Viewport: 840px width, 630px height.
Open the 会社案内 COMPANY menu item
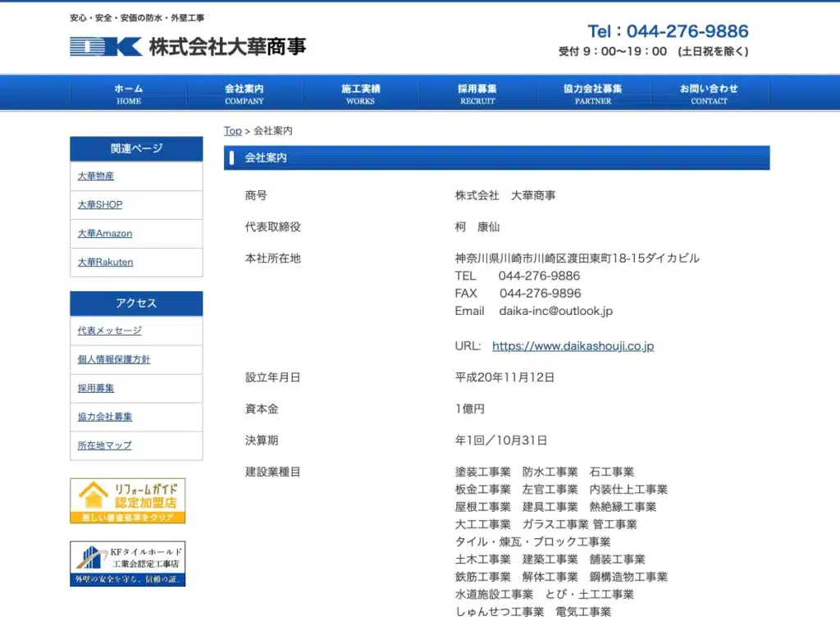click(244, 94)
